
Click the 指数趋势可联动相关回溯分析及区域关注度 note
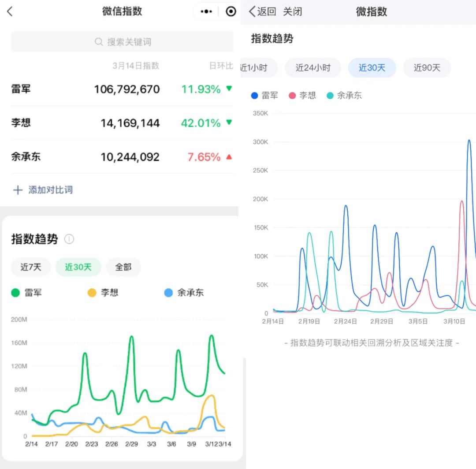pos(372,343)
